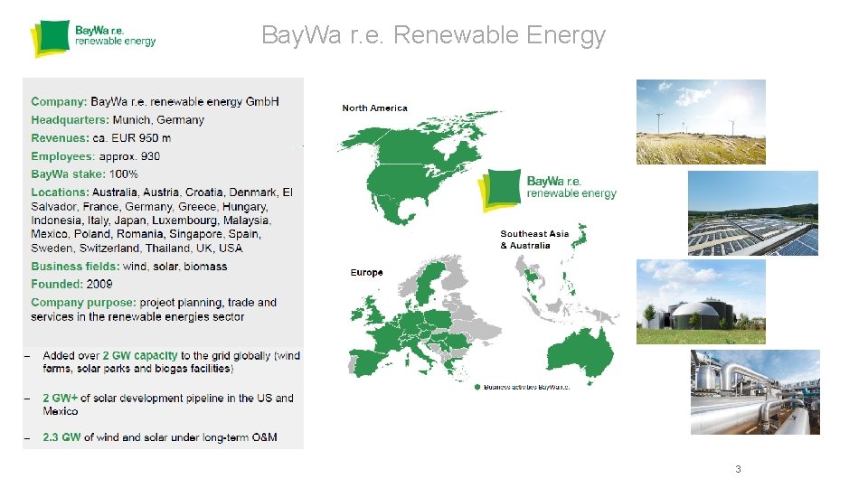Select the BayWa stake: 100% line
This screenshot has width=868, height=488.
pos(84,174)
